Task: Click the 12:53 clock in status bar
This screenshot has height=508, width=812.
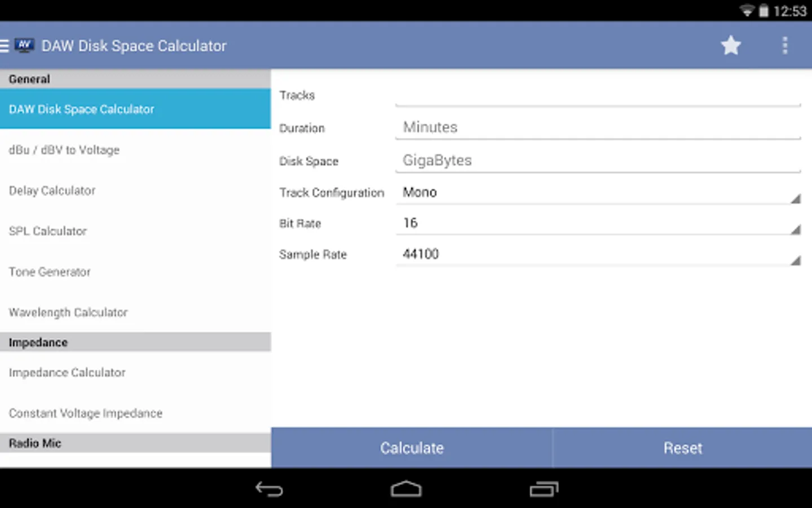Action: click(x=789, y=11)
